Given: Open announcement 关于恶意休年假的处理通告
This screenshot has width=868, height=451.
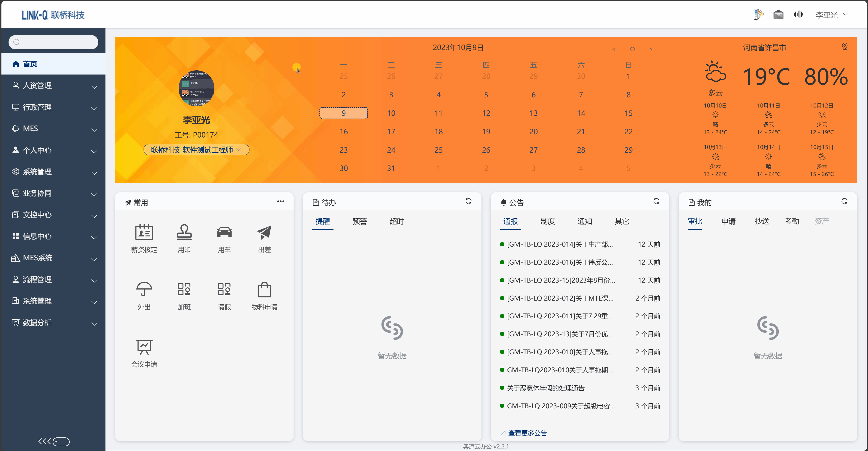Looking at the screenshot, I should coord(546,388).
